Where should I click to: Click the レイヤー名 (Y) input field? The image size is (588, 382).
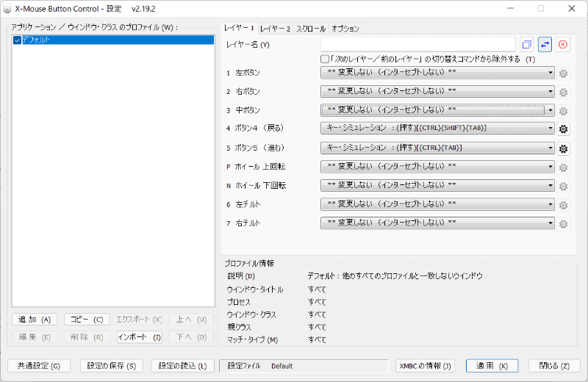417,45
